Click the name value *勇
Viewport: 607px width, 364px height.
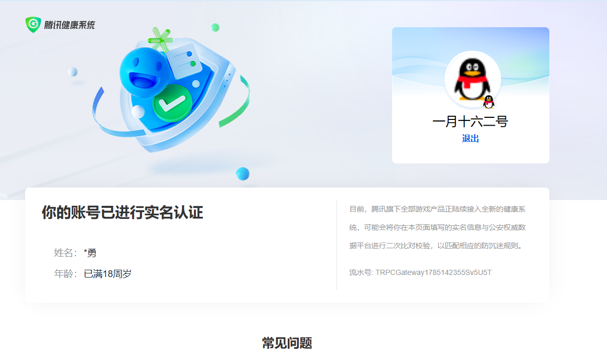pos(90,253)
